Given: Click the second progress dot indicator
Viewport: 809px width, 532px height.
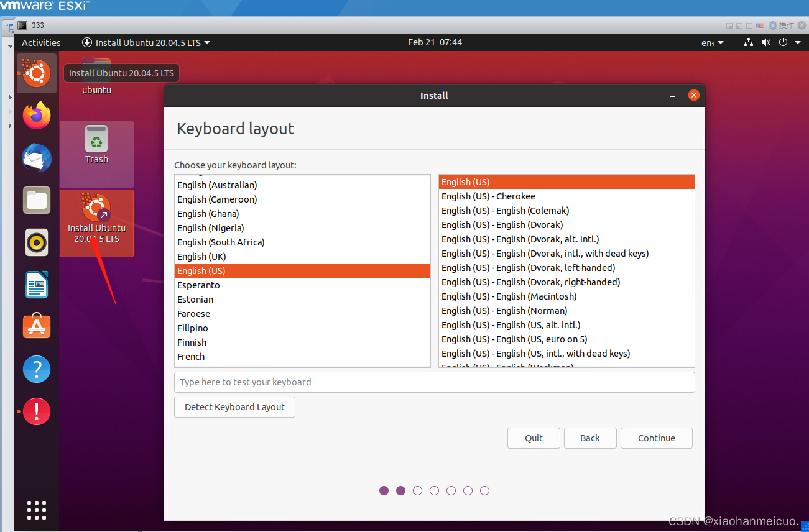Looking at the screenshot, I should coord(400,490).
